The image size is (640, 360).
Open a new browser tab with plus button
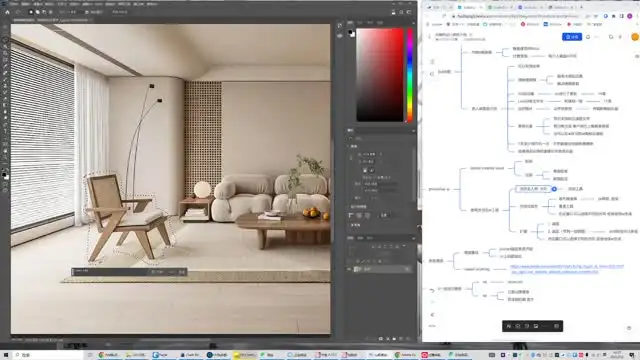pos(581,7)
